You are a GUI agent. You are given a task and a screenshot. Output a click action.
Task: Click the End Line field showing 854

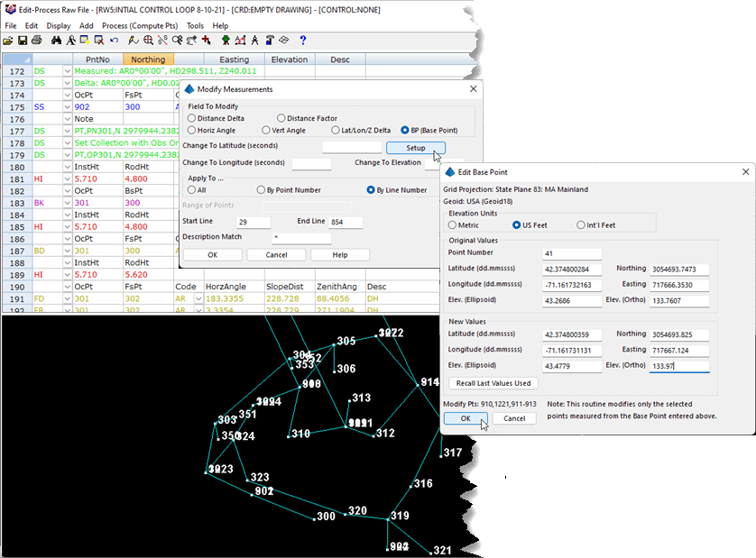click(345, 222)
